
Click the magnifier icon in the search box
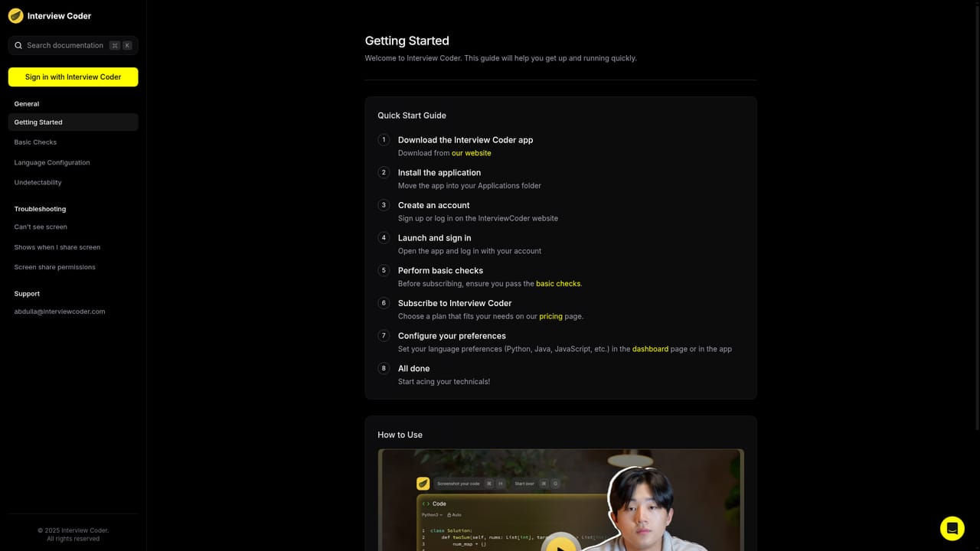(18, 45)
